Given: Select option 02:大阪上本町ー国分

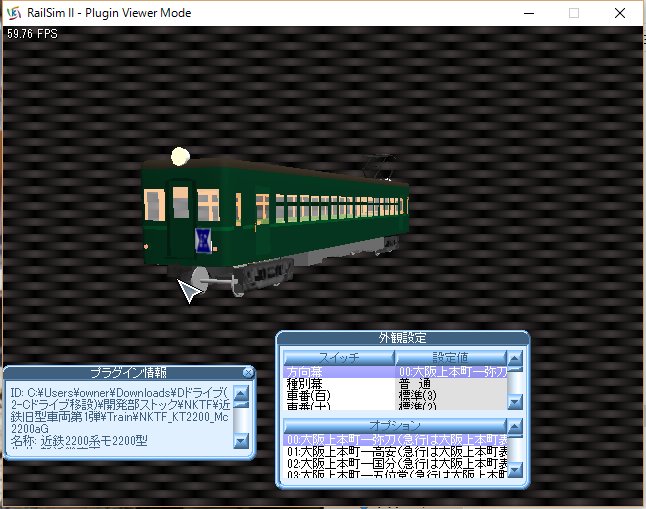Looking at the screenshot, I should (395, 464).
